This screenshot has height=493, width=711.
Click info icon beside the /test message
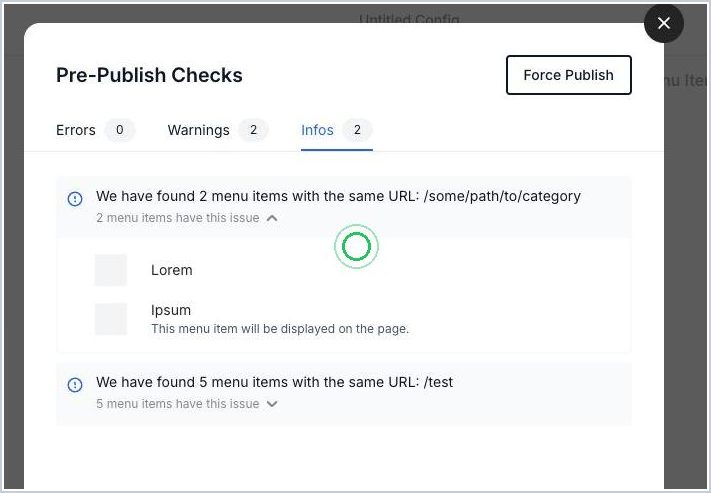tap(75, 385)
